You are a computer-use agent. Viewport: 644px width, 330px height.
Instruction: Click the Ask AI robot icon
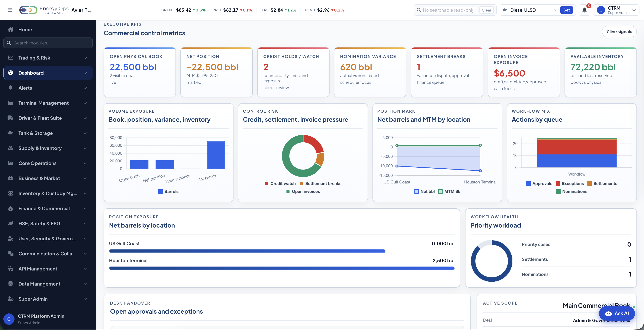point(608,313)
